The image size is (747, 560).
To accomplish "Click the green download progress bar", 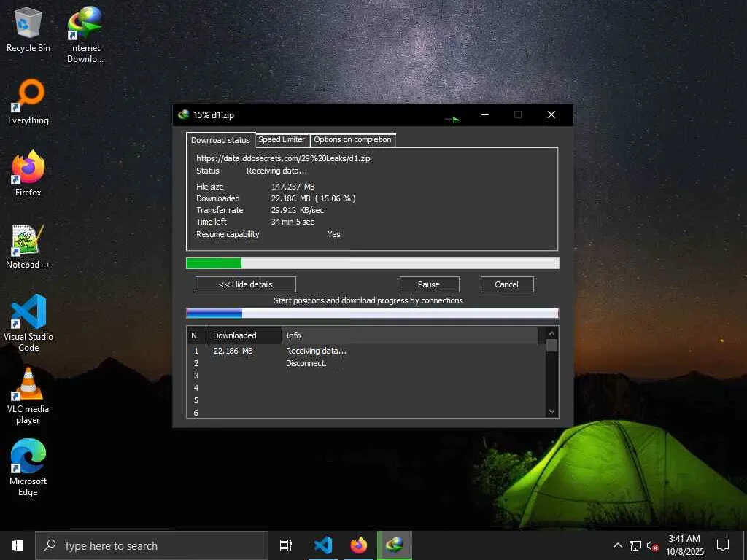I will 373,263.
